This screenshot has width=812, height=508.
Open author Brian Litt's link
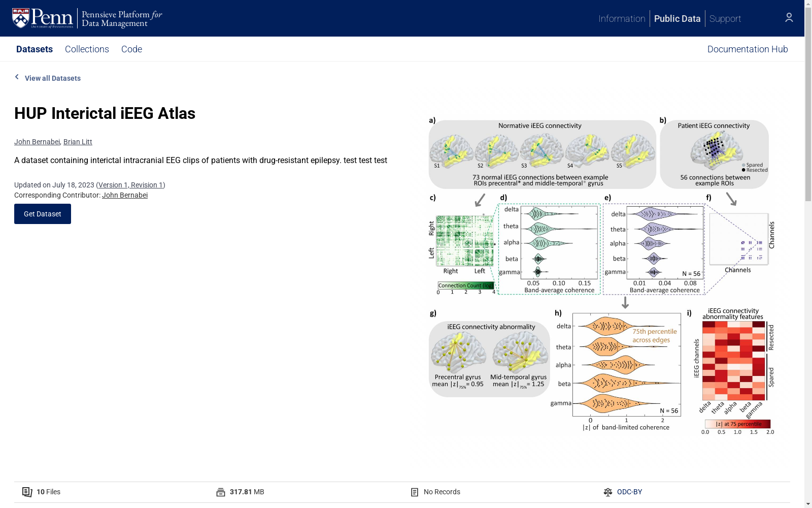point(78,142)
